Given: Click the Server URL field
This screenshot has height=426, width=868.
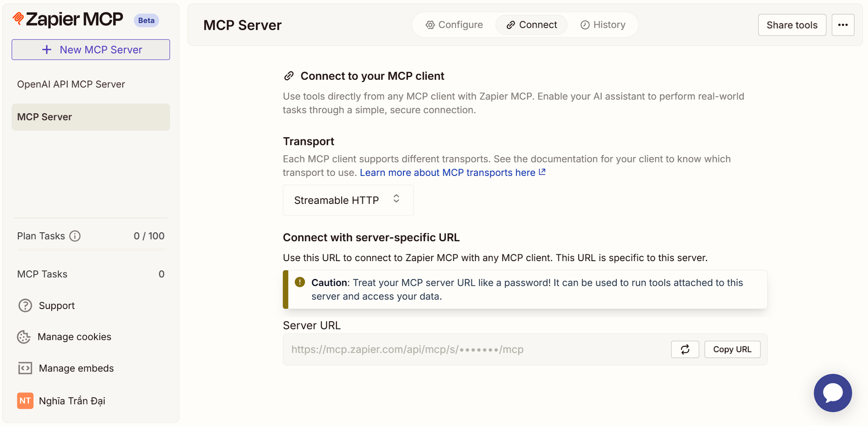Looking at the screenshot, I should [x=525, y=350].
